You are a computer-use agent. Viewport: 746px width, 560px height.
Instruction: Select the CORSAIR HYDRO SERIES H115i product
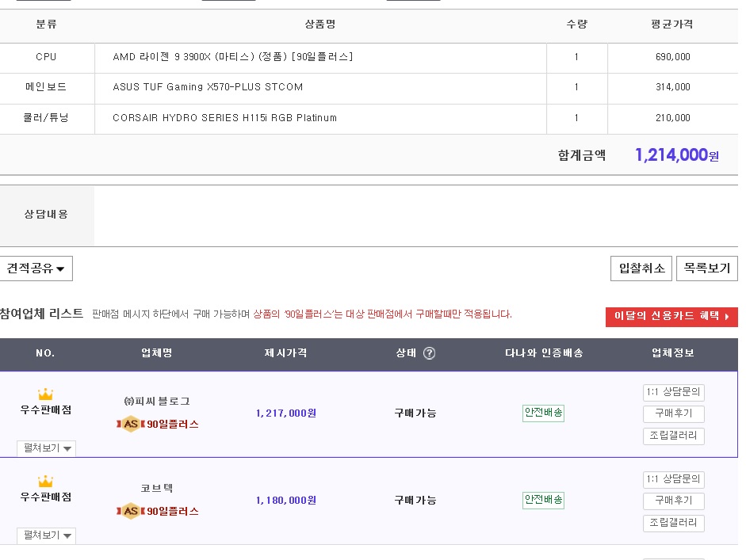tap(224, 118)
